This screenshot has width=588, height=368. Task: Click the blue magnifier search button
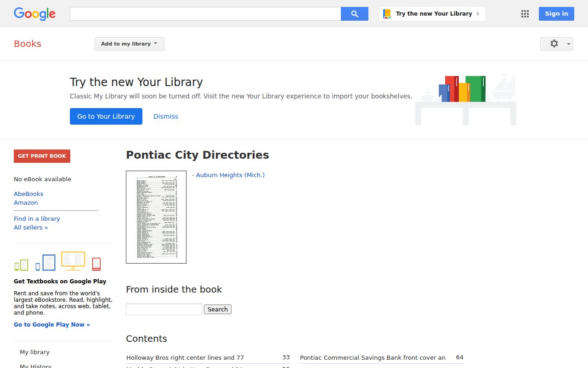coord(355,14)
